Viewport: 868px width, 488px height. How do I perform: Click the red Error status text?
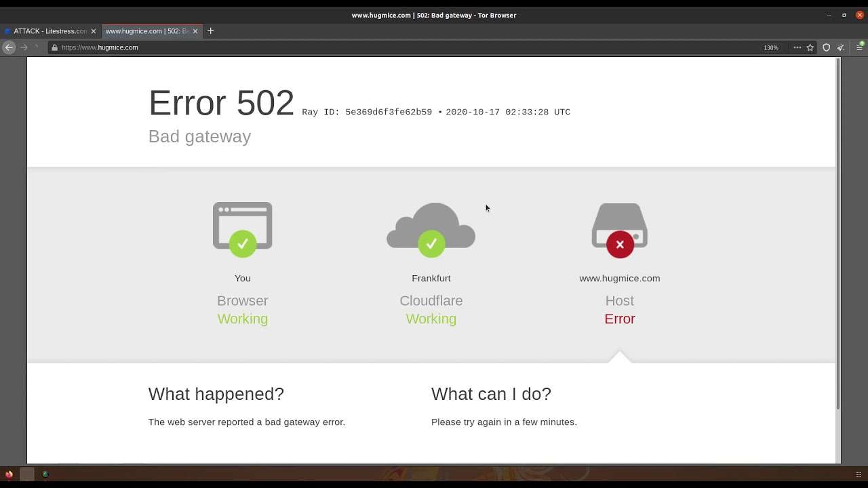(620, 319)
